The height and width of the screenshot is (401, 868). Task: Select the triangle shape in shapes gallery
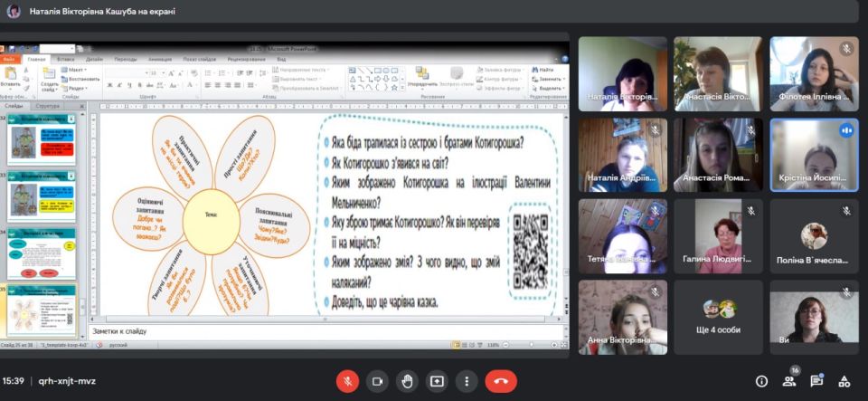click(353, 79)
